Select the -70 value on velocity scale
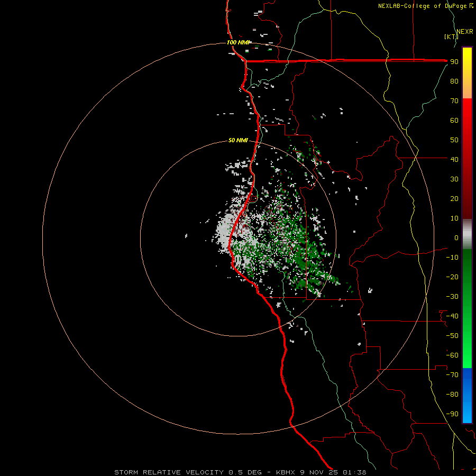 452,375
